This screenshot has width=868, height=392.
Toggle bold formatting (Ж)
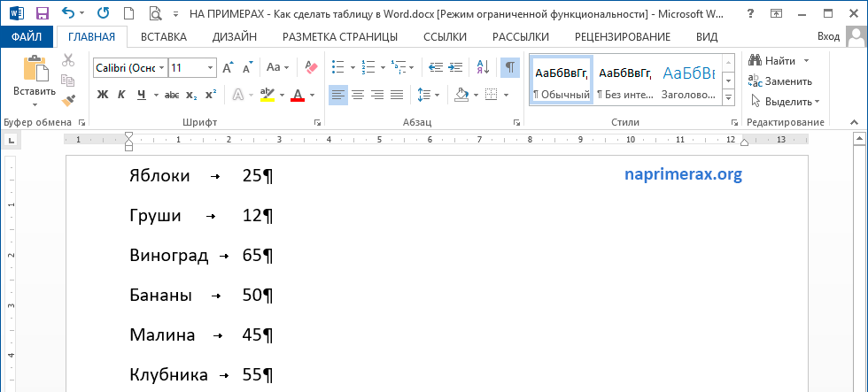(102, 95)
